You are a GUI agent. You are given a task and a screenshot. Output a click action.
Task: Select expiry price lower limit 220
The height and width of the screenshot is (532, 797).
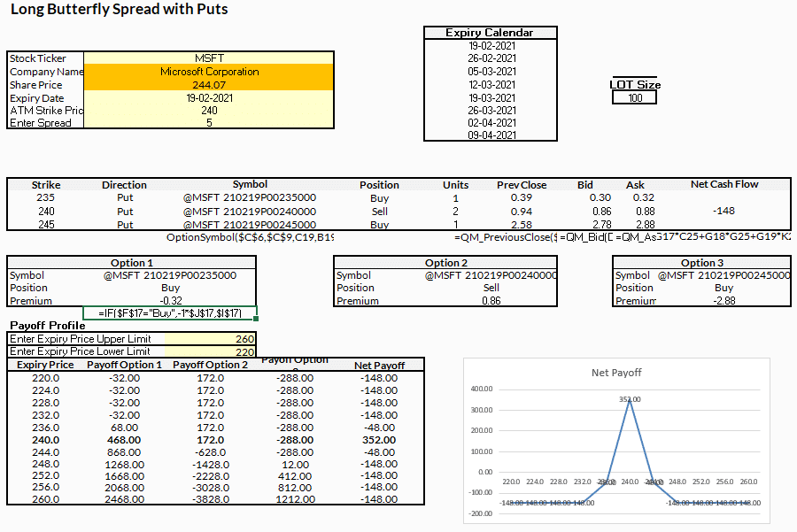(209, 351)
